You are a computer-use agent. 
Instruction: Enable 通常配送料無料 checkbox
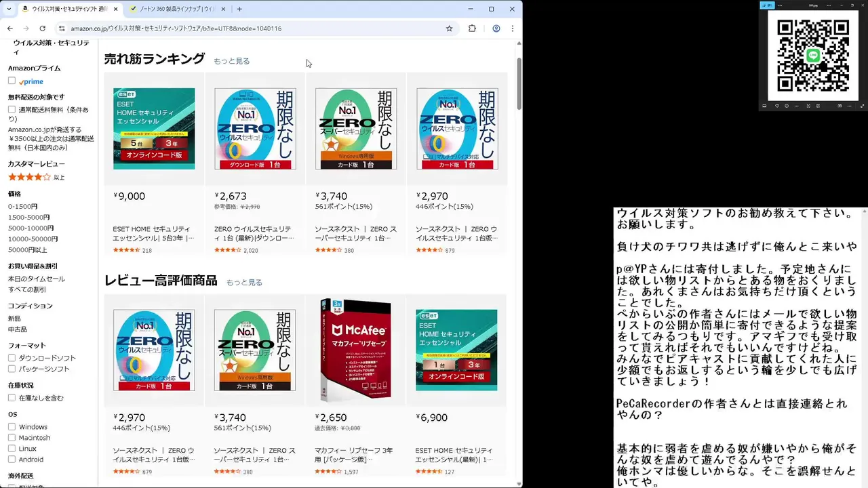point(12,109)
